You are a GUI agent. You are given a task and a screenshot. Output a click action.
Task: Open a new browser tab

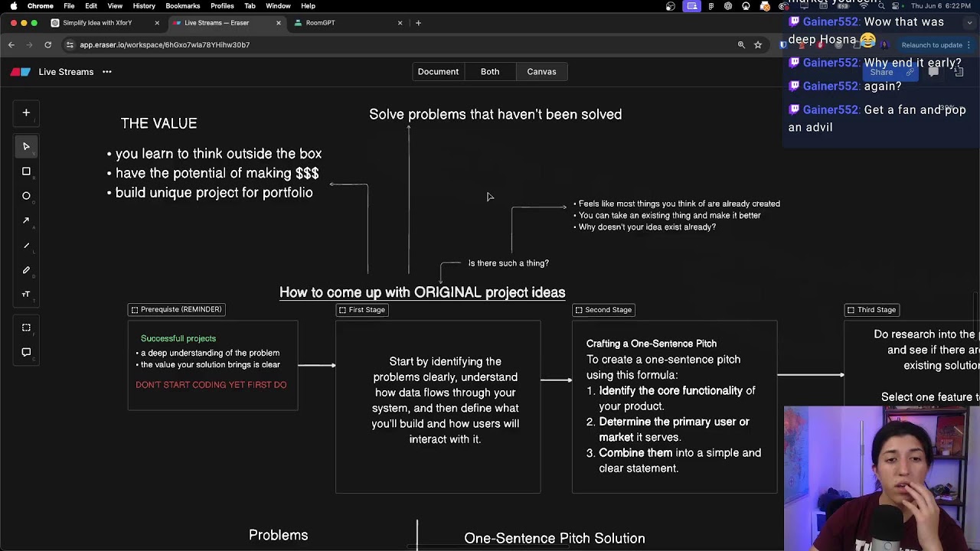[x=418, y=23]
